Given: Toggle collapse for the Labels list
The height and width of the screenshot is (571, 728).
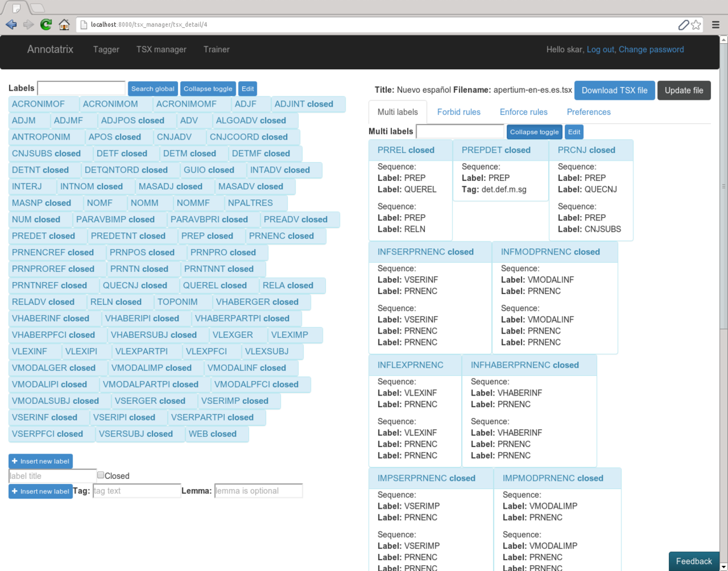Looking at the screenshot, I should [x=208, y=89].
